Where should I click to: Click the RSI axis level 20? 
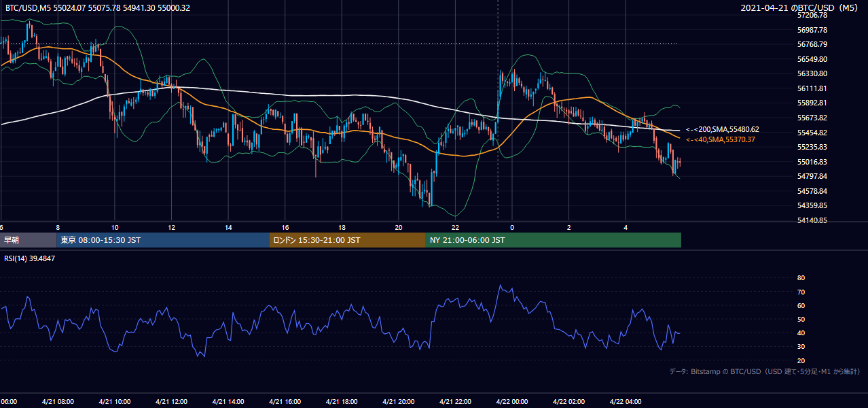pyautogui.click(x=801, y=360)
